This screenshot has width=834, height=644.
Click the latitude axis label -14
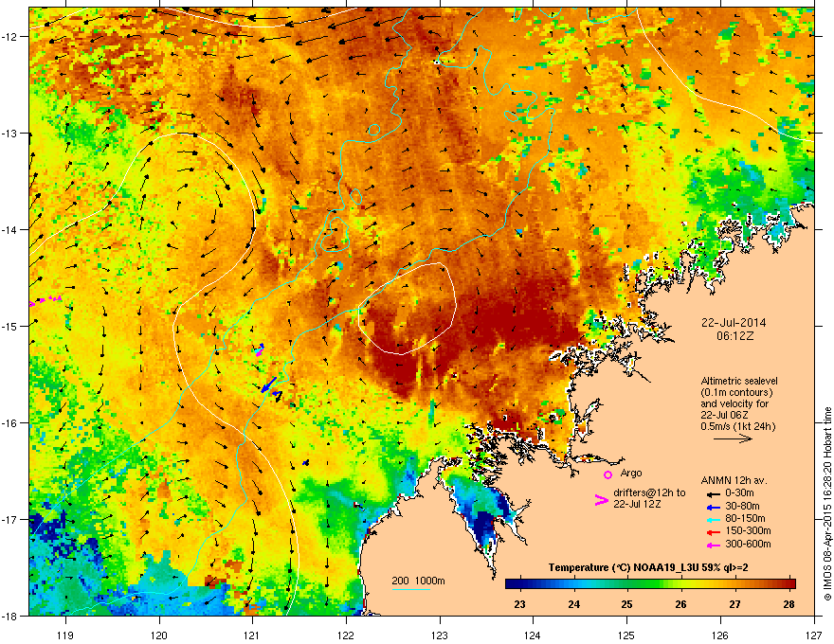(x=9, y=229)
